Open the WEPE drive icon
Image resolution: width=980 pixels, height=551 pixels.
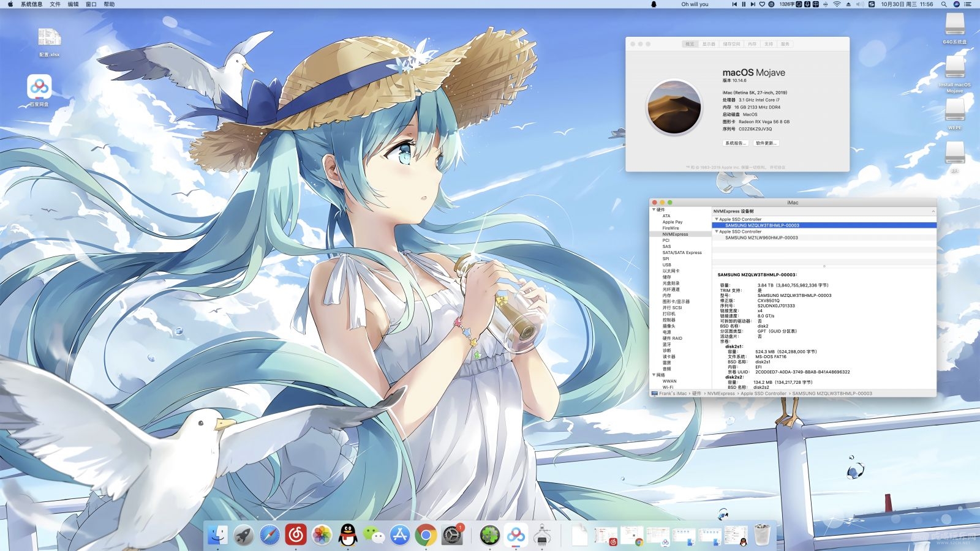[x=955, y=114]
